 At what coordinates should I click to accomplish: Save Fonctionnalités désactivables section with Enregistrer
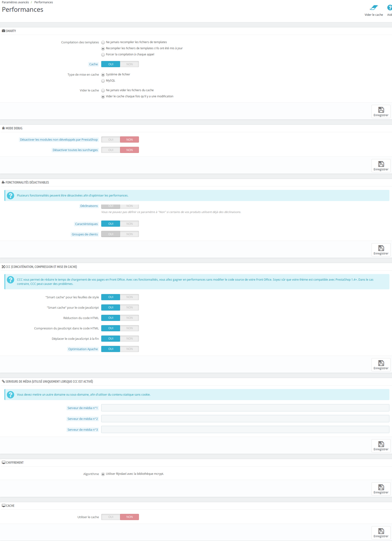tap(381, 250)
